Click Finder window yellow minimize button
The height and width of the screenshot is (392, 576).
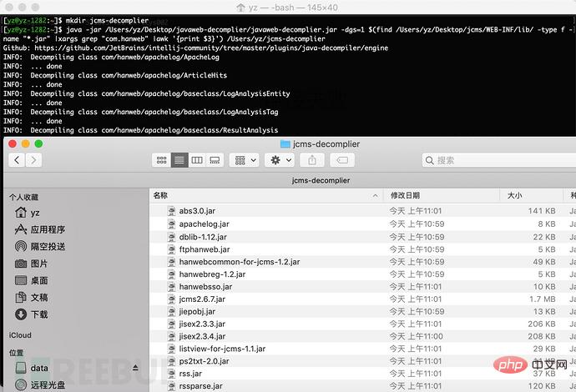[x=25, y=144]
